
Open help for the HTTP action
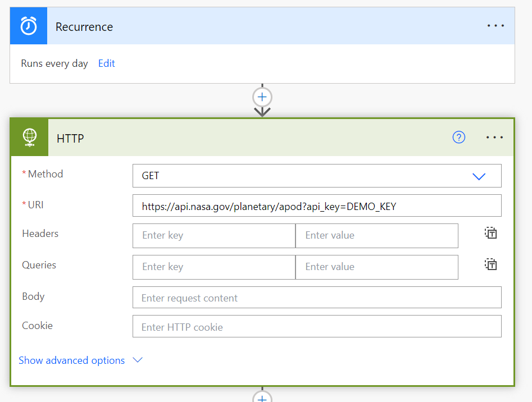pos(459,138)
